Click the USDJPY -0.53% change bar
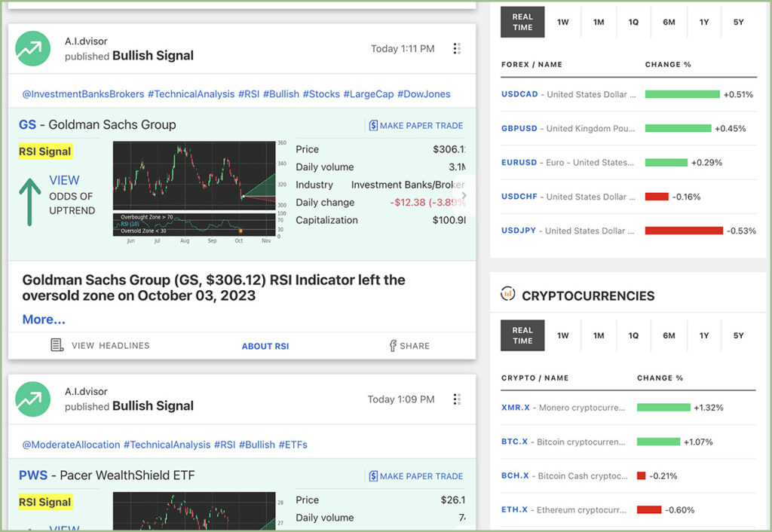 tap(684, 231)
